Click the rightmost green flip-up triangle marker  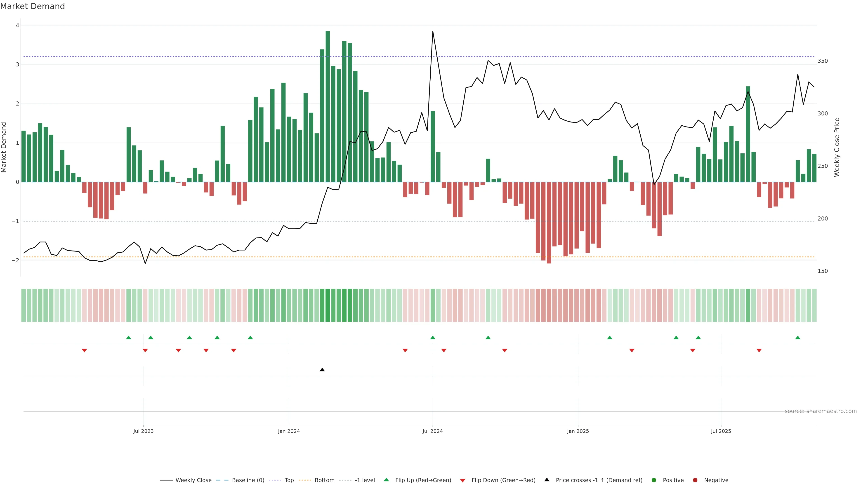(797, 338)
